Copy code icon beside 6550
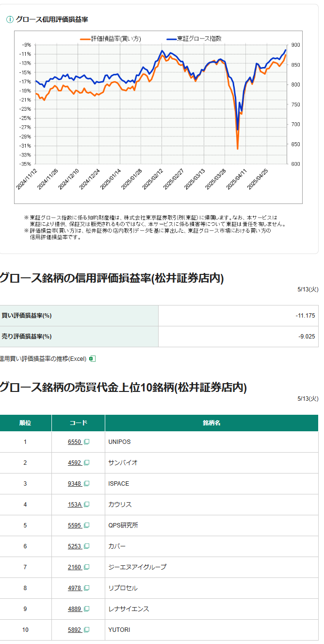This screenshot has width=324, height=644. click(87, 442)
